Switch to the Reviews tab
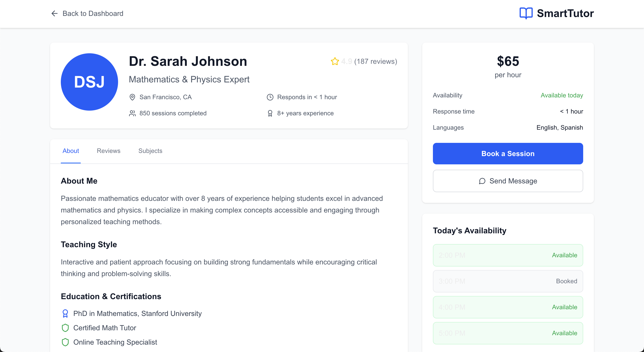This screenshot has width=644, height=352. pyautogui.click(x=108, y=151)
